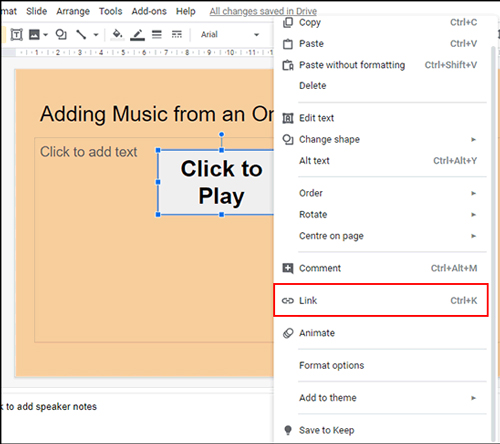Image resolution: width=500 pixels, height=444 pixels.
Task: Choose Format options in context menu
Action: pos(380,365)
